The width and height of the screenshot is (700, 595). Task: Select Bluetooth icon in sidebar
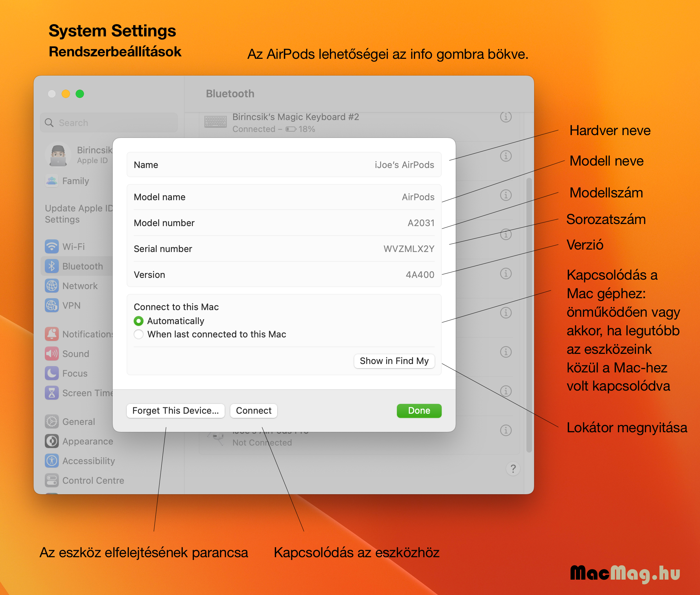[x=52, y=266]
